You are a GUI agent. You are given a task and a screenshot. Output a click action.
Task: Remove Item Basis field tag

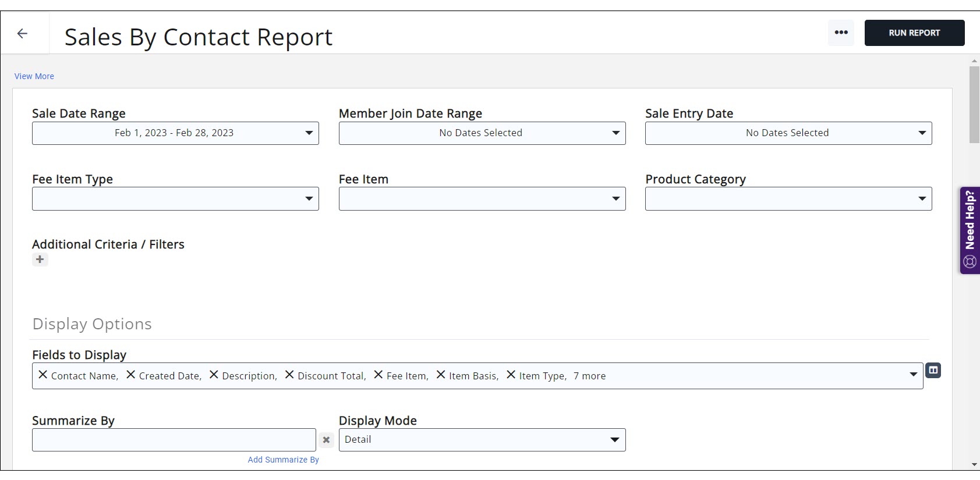coord(441,375)
